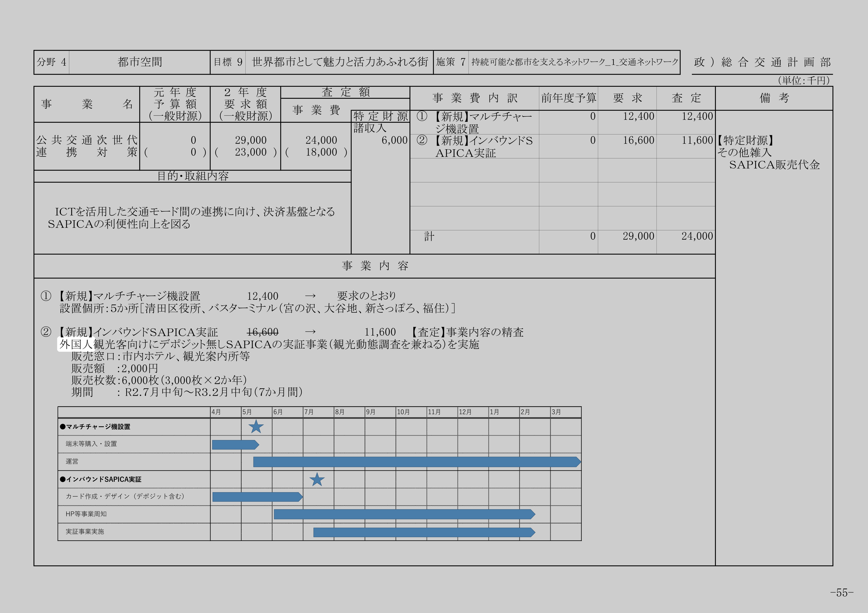The width and height of the screenshot is (868, 613).
Task: Click the 特定財源 header cell
Action: (381, 116)
